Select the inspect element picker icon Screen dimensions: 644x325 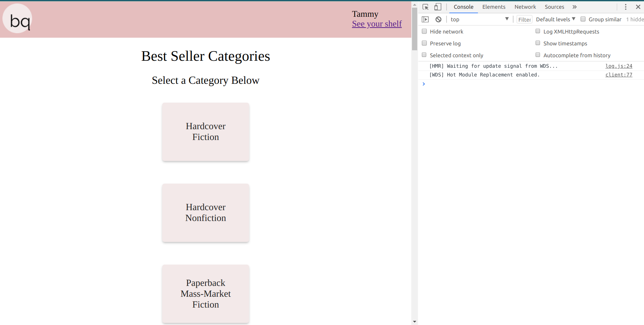tap(425, 7)
